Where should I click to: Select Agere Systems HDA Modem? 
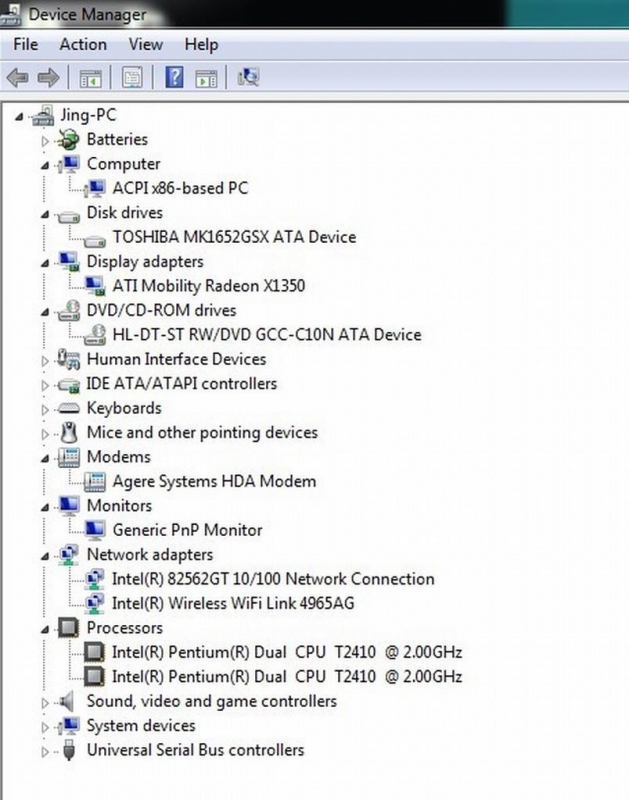[214, 481]
